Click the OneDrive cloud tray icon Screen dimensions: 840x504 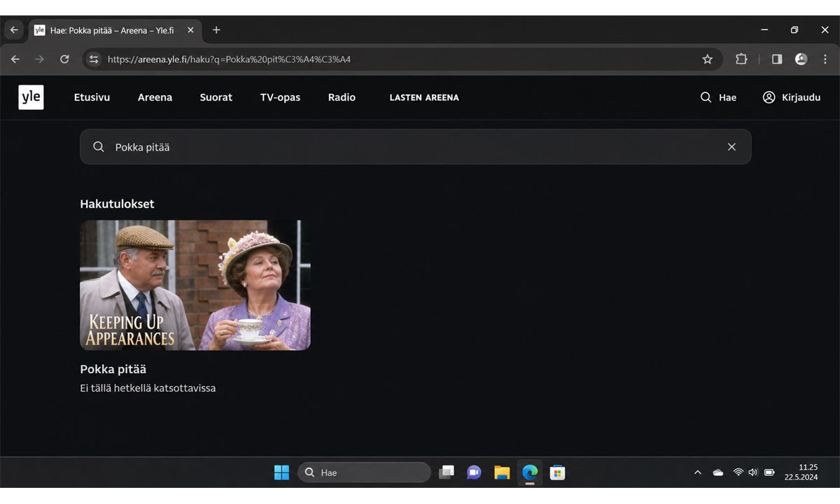(x=718, y=472)
